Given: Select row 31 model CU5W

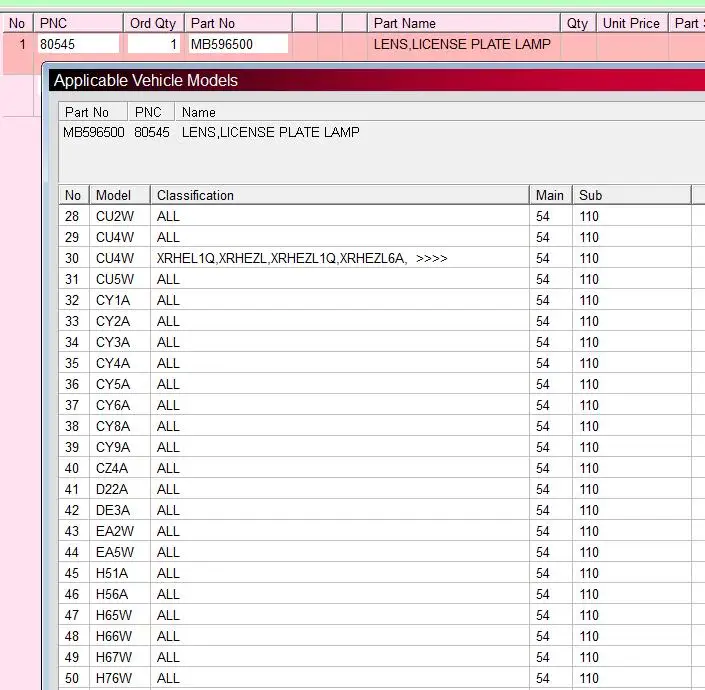Looking at the screenshot, I should tap(115, 279).
